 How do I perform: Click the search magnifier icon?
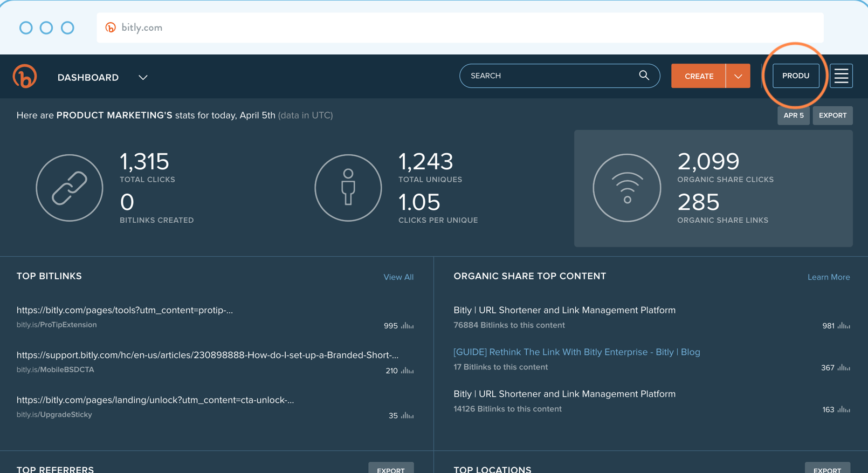click(644, 76)
